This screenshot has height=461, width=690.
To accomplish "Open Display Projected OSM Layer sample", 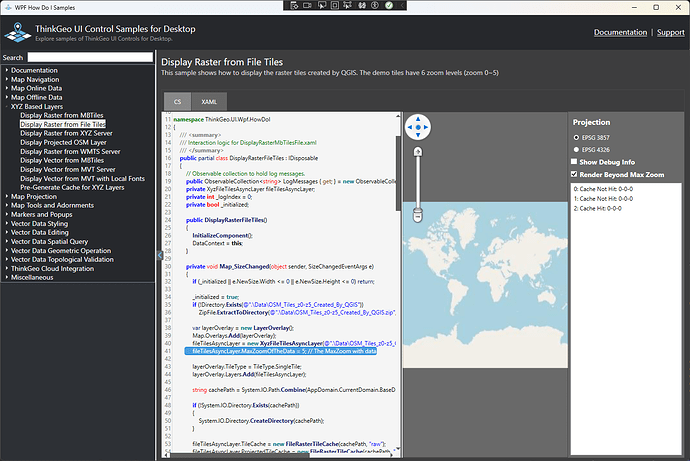I will (63, 143).
